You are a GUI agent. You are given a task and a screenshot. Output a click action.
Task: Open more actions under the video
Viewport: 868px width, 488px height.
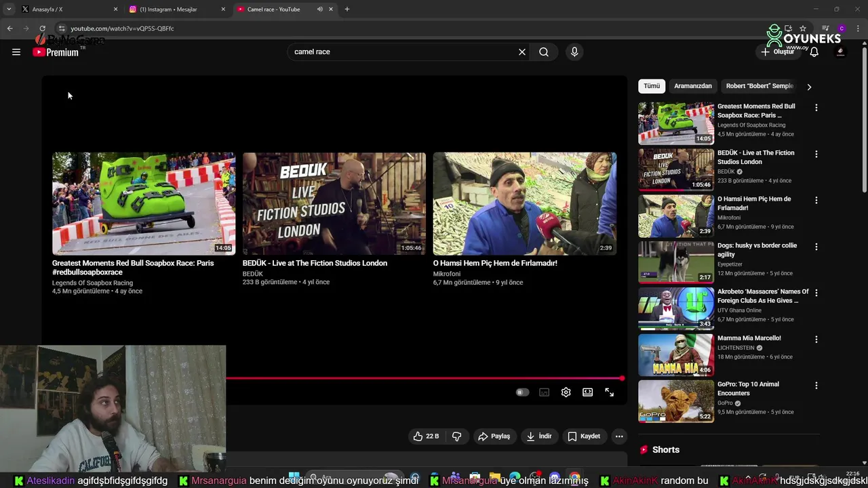pos(619,436)
